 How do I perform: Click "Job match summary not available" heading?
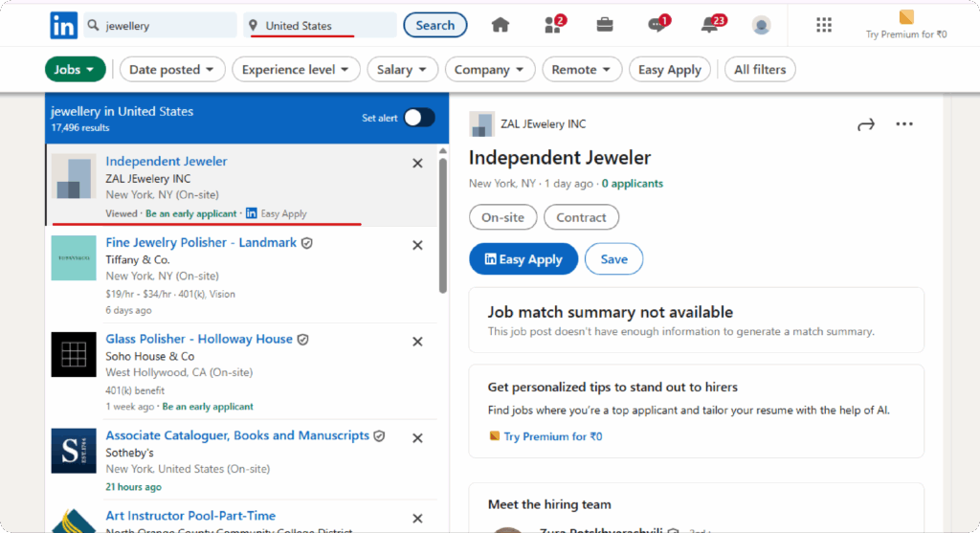pos(610,312)
